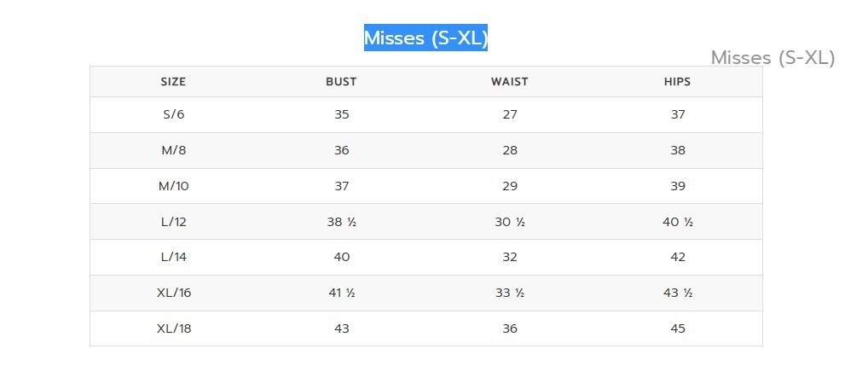This screenshot has height=372, width=868.
Task: Click the S/6 size cell
Action: [173, 114]
